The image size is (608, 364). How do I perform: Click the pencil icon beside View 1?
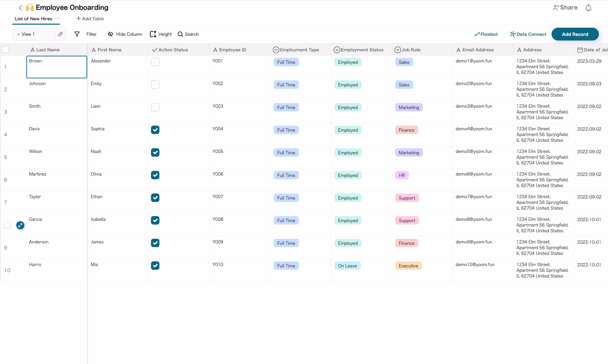pyautogui.click(x=60, y=34)
